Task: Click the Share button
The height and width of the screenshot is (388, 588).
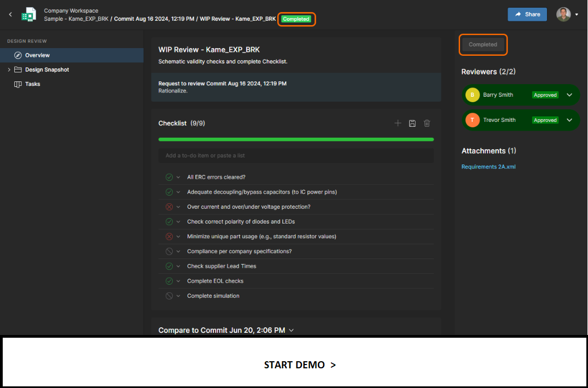Action: point(527,14)
